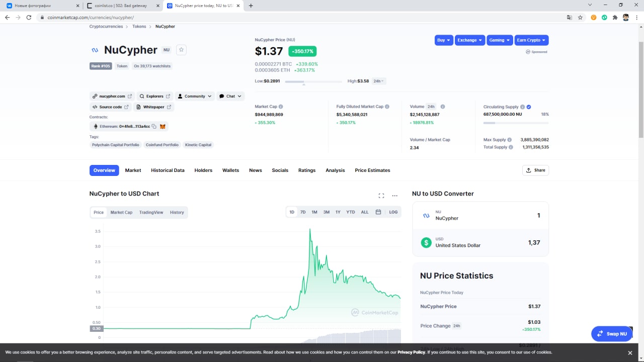Click the USD dollar icon in converter
Image resolution: width=644 pixels, height=362 pixels.
click(426, 242)
